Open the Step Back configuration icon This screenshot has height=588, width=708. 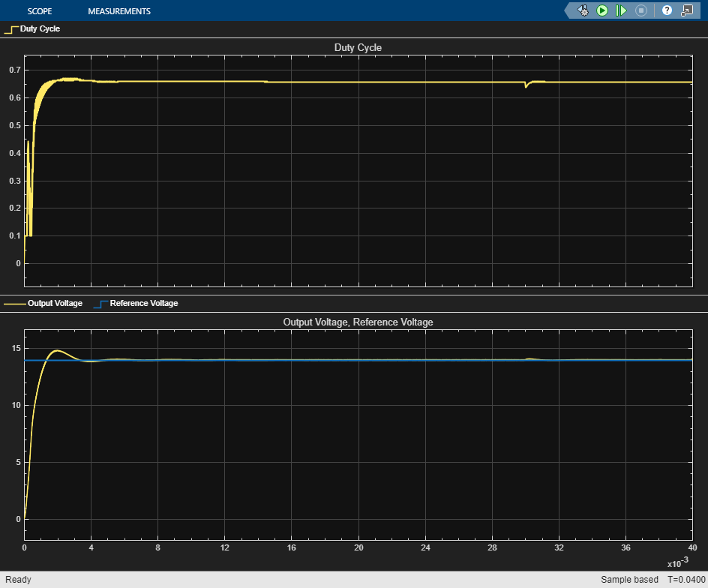[583, 10]
